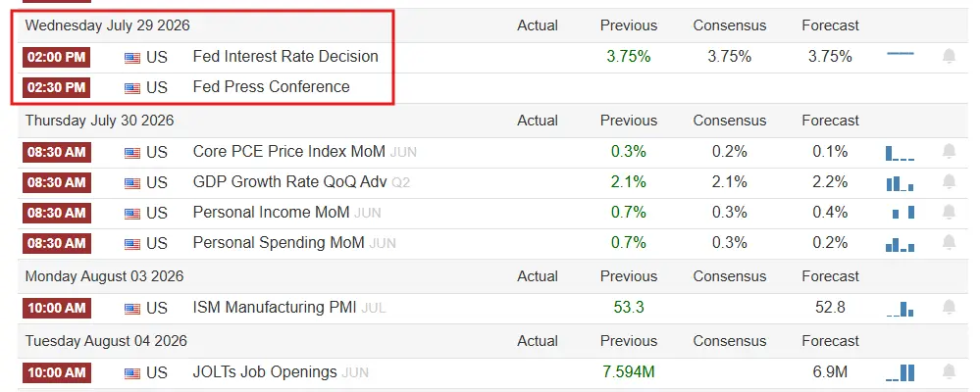Click Thursday July 30 2026 date header

(99, 121)
